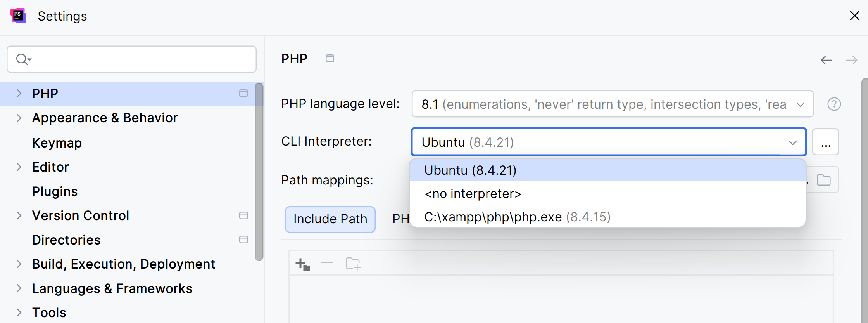Expand the PHP tree node

(x=19, y=93)
